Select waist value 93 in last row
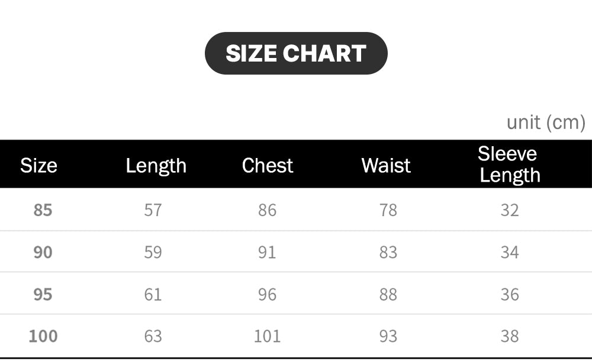Screen dimensions: 592x364 388,336
